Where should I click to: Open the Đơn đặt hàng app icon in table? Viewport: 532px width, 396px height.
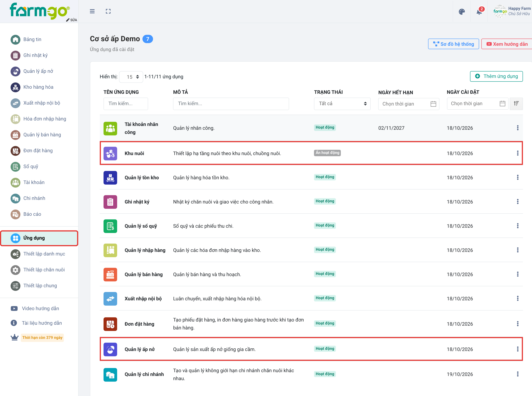coord(110,324)
